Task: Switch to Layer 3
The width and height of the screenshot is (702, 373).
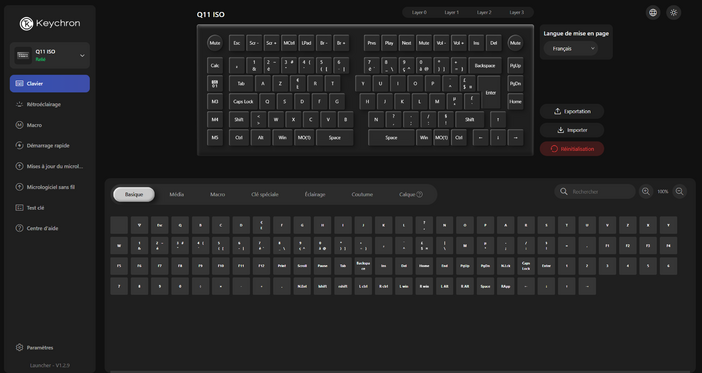Action: (x=516, y=13)
